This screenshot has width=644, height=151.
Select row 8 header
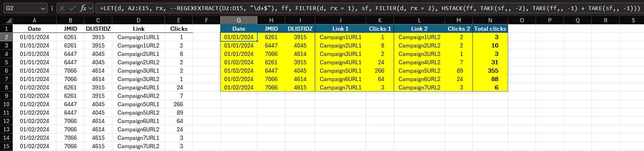click(x=6, y=87)
